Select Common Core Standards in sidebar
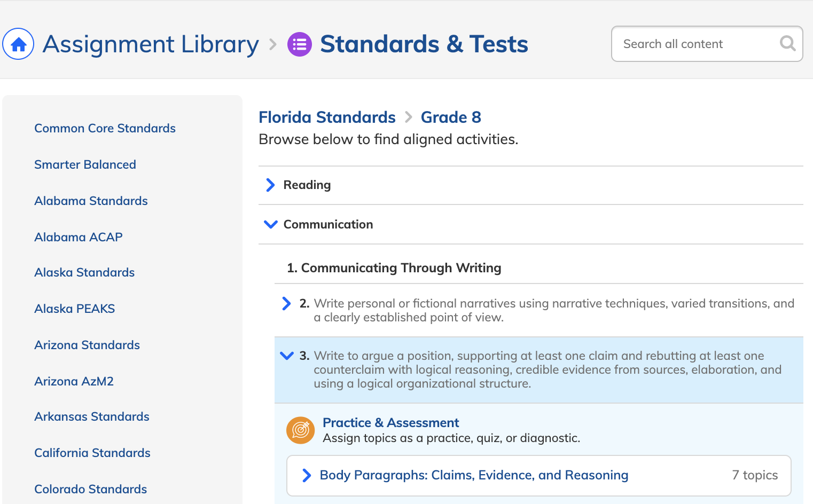Screen dimensions: 813x504 (x=105, y=128)
